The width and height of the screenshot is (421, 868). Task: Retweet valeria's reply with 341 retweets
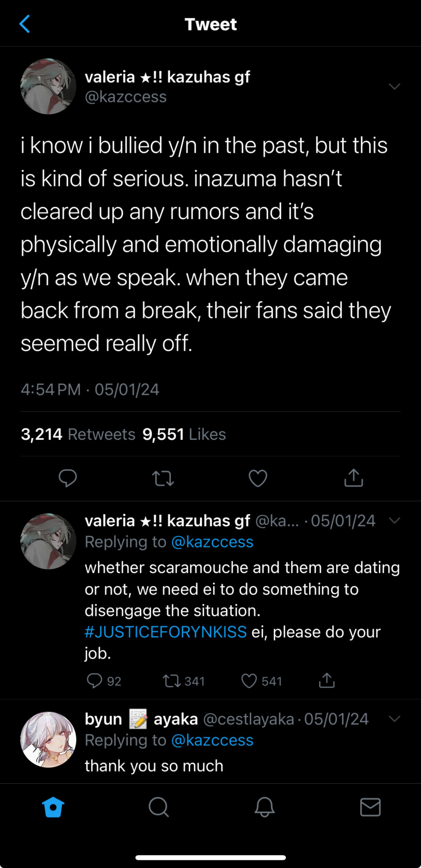[x=171, y=681]
